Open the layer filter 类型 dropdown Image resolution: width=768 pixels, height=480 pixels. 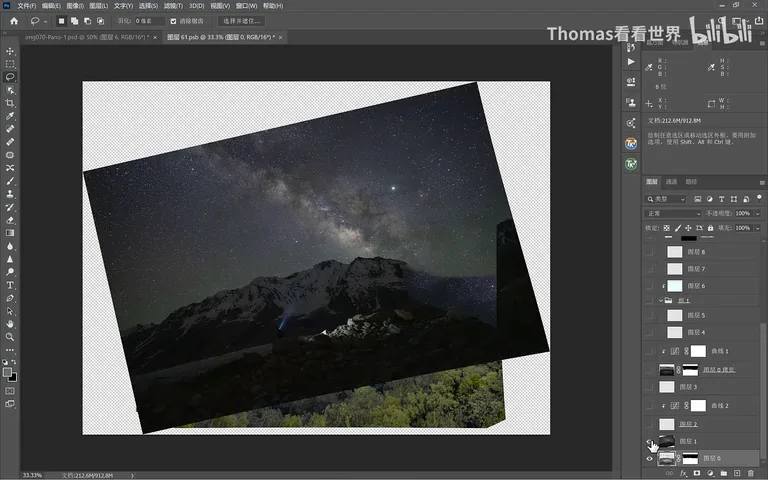click(x=665, y=199)
